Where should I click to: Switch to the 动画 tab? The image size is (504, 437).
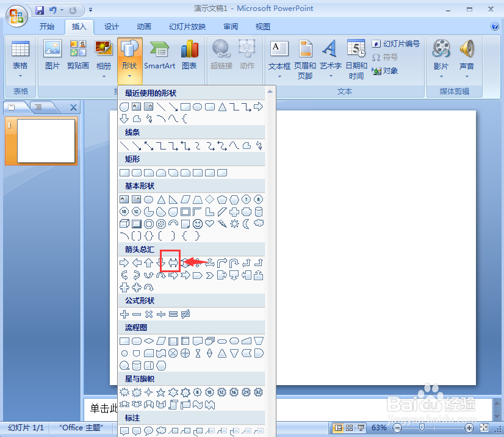point(144,27)
